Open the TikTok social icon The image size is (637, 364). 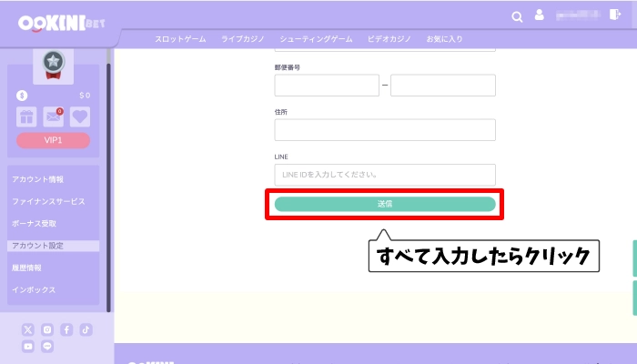(86, 329)
